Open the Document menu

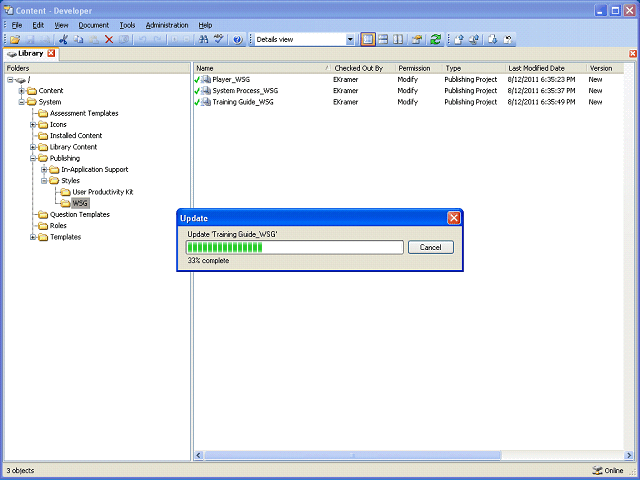[93, 25]
